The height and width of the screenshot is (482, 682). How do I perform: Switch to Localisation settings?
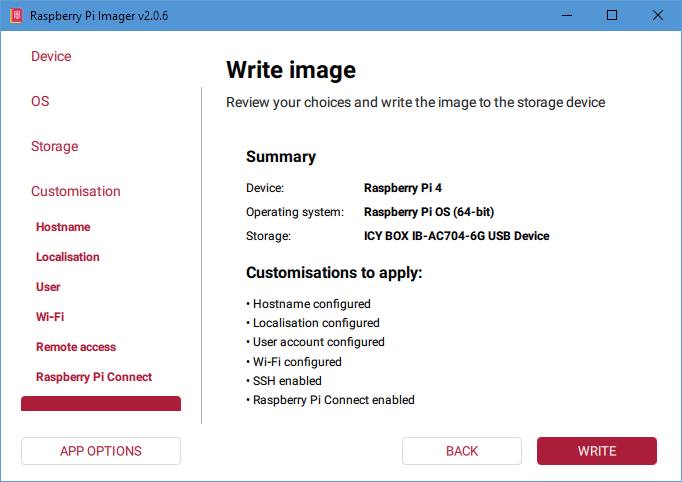68,257
